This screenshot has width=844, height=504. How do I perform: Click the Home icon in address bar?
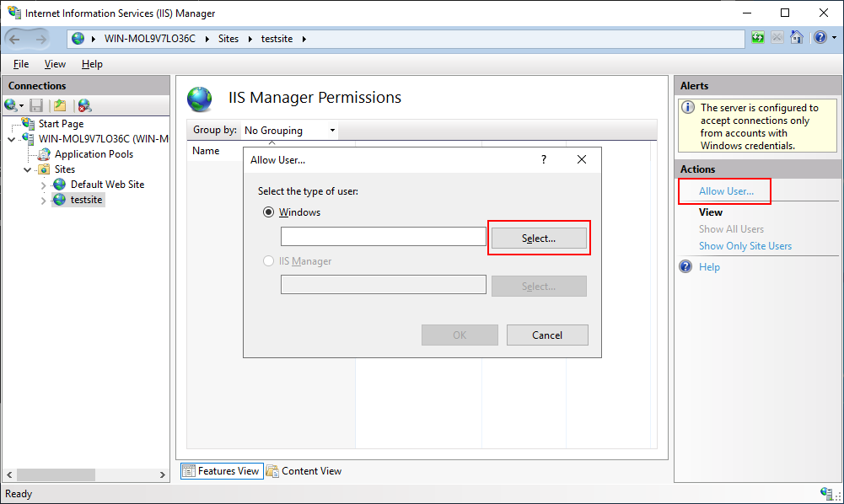pyautogui.click(x=796, y=38)
